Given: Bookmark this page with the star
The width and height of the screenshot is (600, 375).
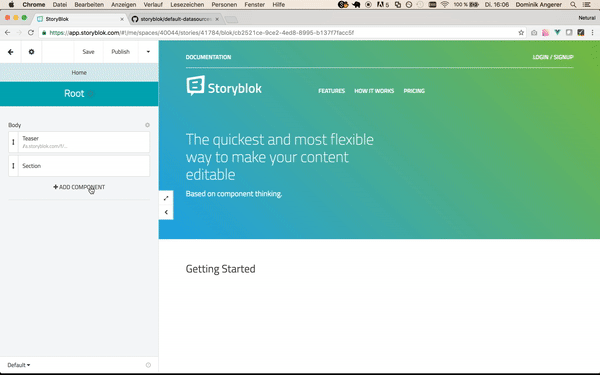Looking at the screenshot, I should point(521,33).
